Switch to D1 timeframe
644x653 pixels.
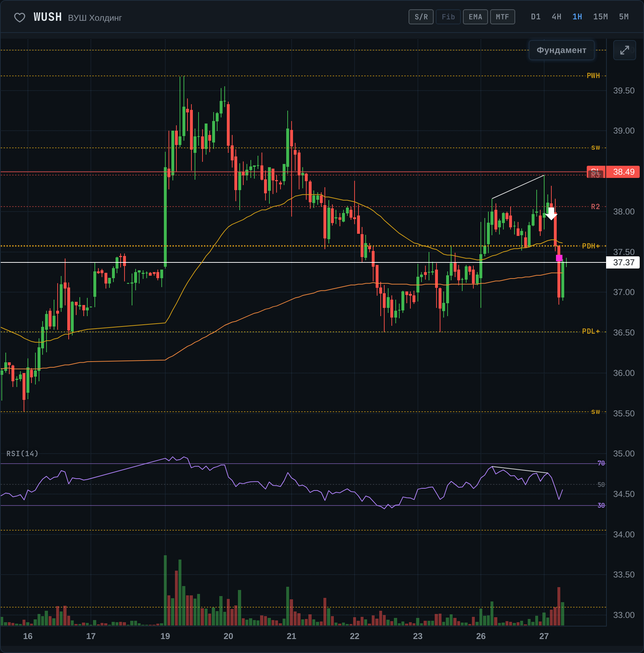[536, 17]
